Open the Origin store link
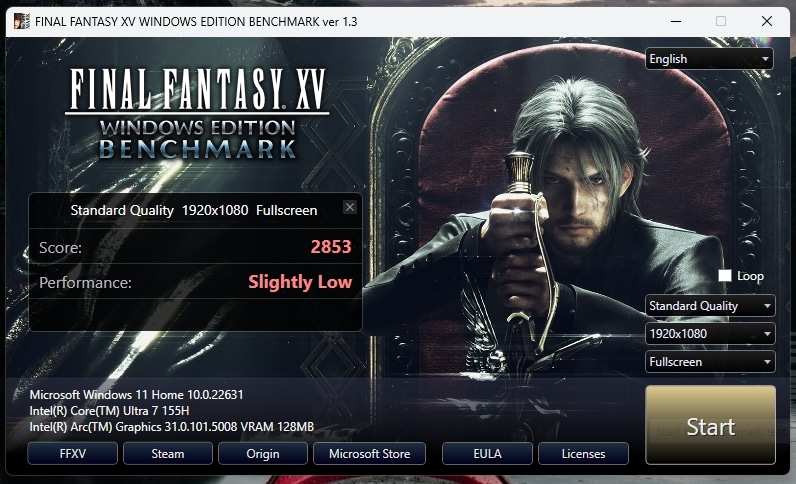 263,454
